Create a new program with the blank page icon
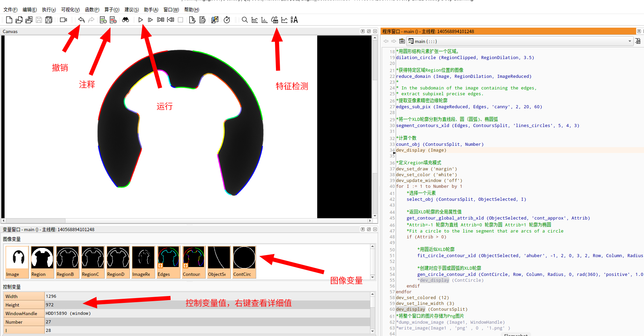The width and height of the screenshot is (644, 336). coord(9,20)
